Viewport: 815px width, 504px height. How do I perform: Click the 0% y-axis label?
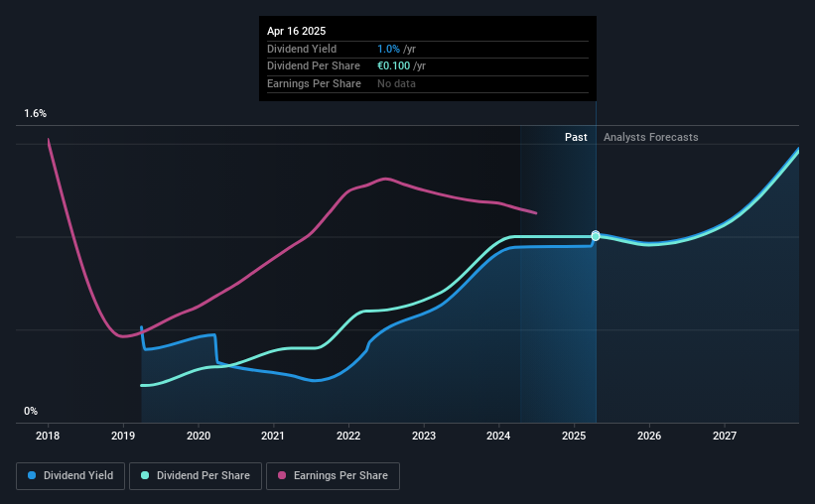click(31, 412)
